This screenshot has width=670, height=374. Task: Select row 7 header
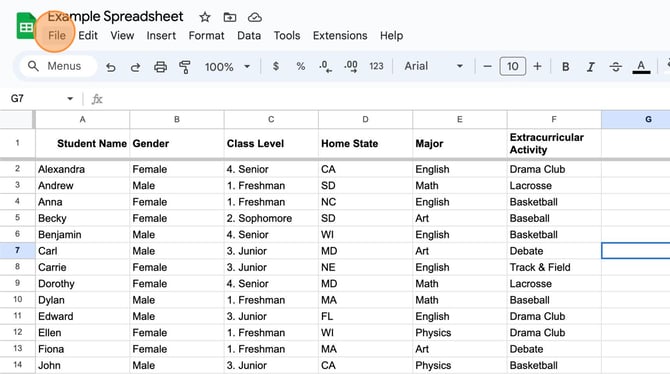pos(17,250)
